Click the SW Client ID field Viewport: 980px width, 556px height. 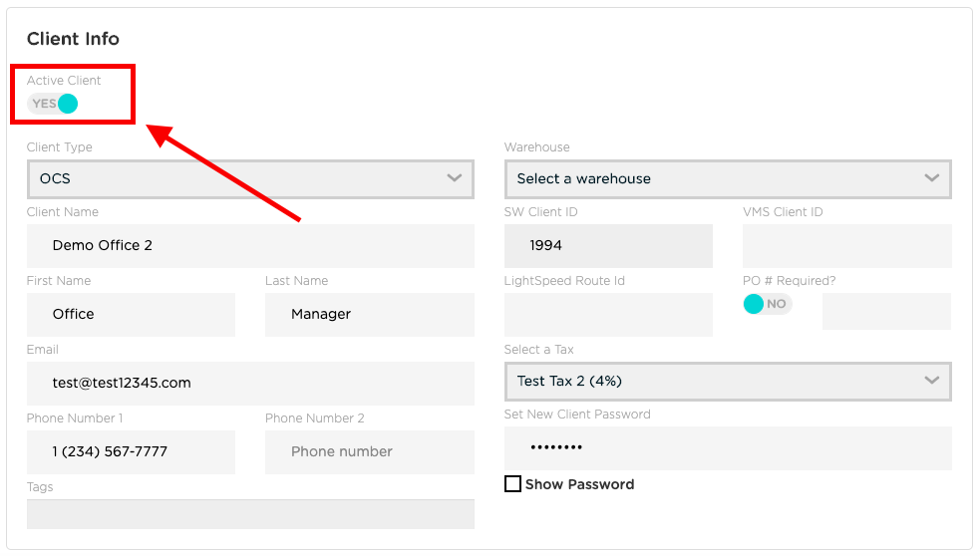(608, 246)
